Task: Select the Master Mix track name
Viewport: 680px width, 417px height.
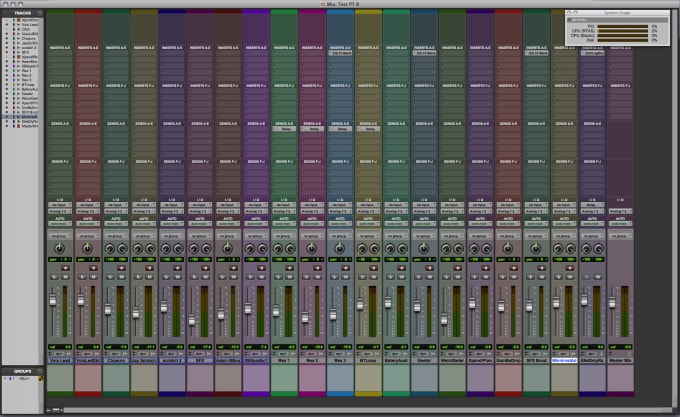Action: 620,361
